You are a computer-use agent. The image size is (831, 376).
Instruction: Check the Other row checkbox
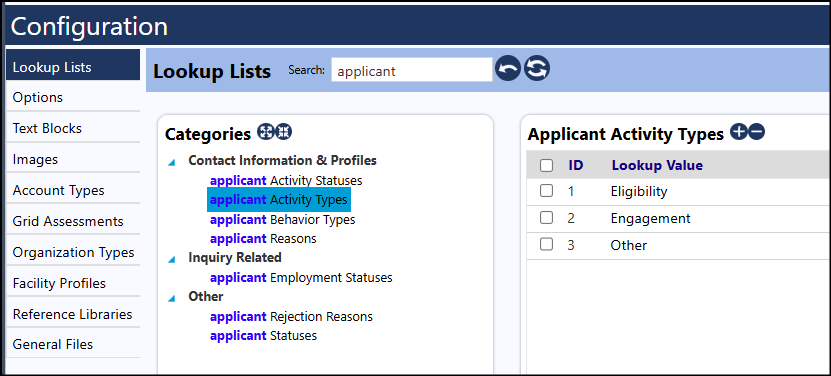pos(546,245)
